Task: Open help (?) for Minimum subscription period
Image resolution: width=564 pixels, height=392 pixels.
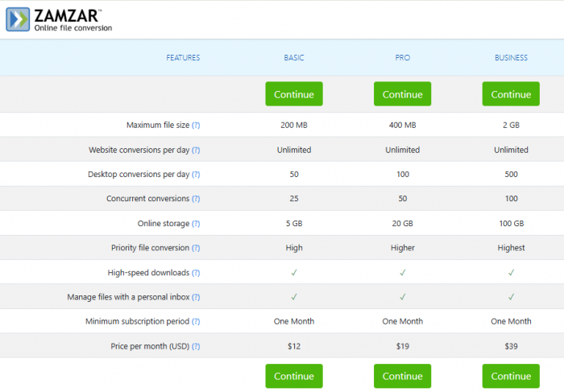Action: click(196, 322)
